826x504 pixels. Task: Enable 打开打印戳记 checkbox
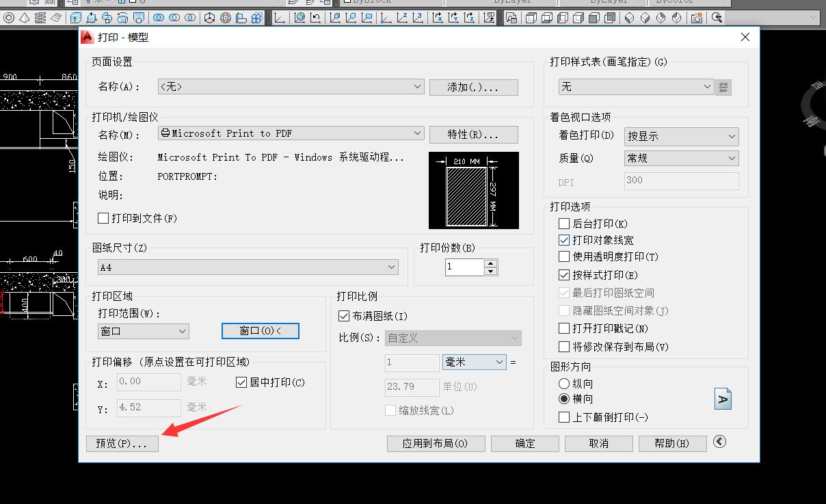(x=564, y=328)
